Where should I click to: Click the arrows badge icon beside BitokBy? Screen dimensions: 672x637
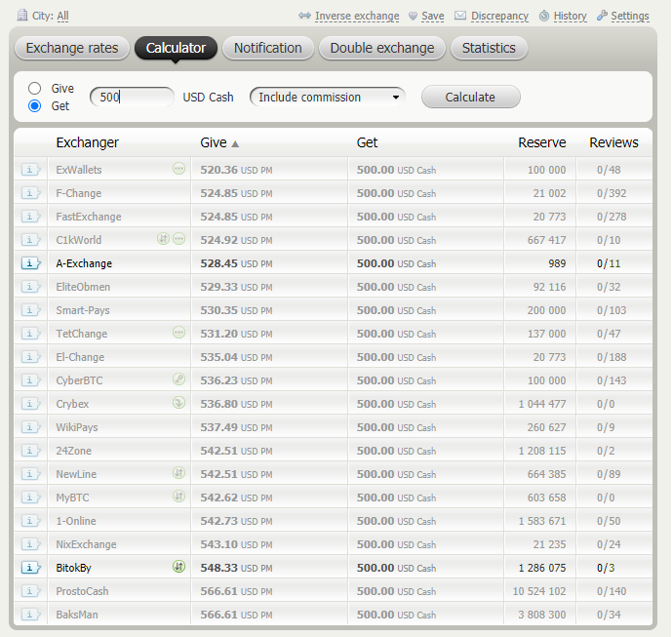pyautogui.click(x=178, y=566)
